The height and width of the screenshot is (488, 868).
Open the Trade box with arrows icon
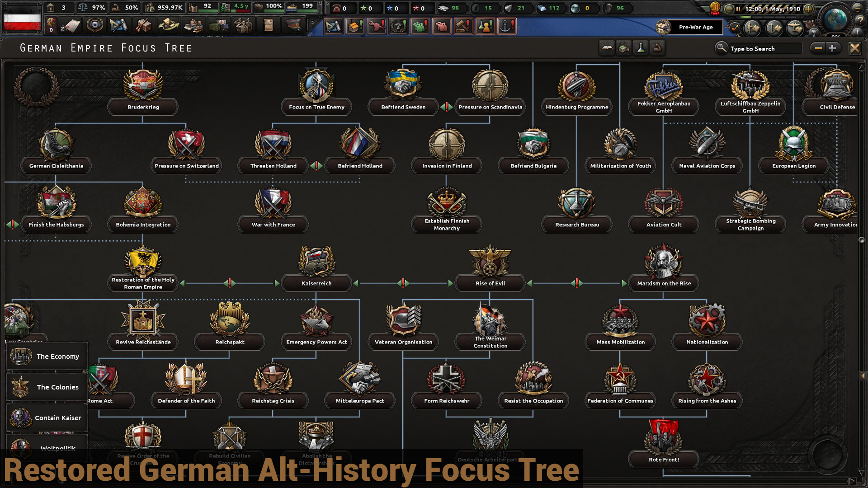pyautogui.click(x=169, y=25)
